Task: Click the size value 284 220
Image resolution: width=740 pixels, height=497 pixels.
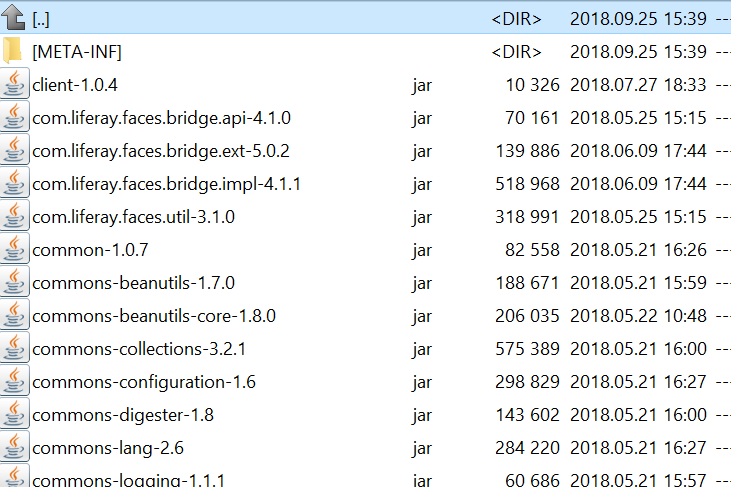Action: [x=527, y=448]
